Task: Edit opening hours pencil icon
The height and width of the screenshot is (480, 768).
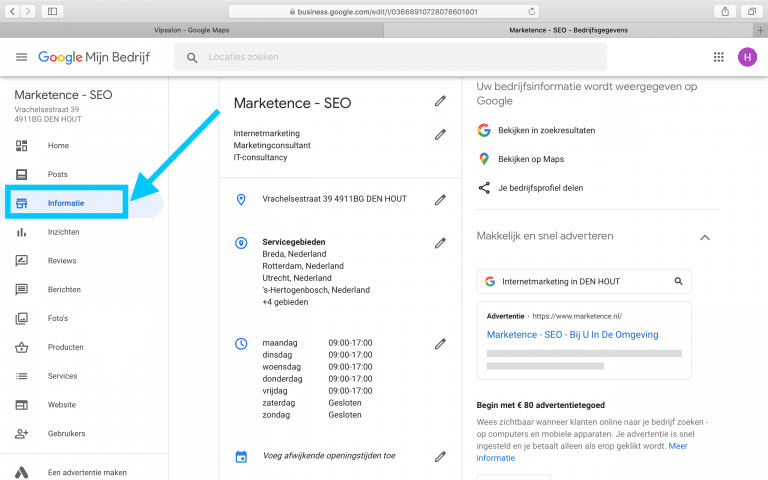Action: (440, 343)
